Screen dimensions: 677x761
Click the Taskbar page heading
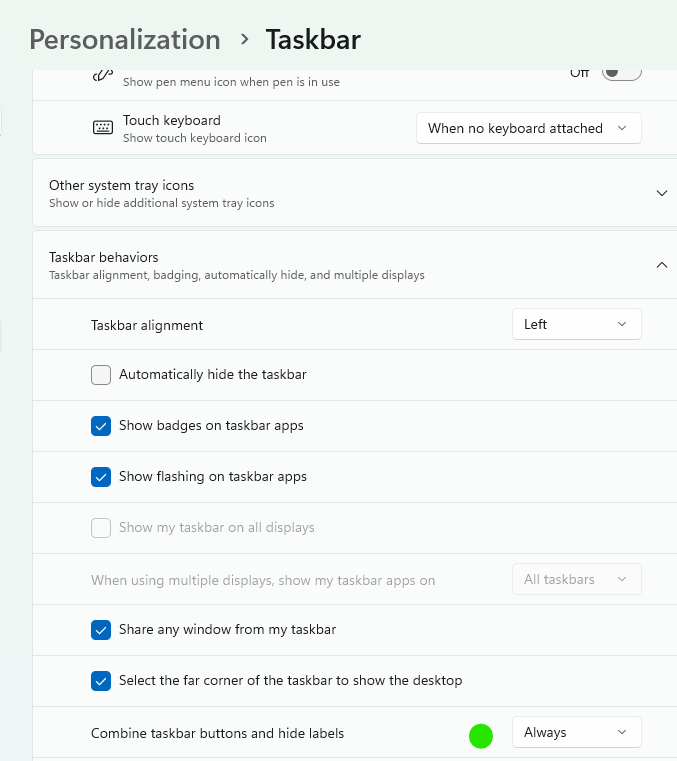tap(313, 40)
